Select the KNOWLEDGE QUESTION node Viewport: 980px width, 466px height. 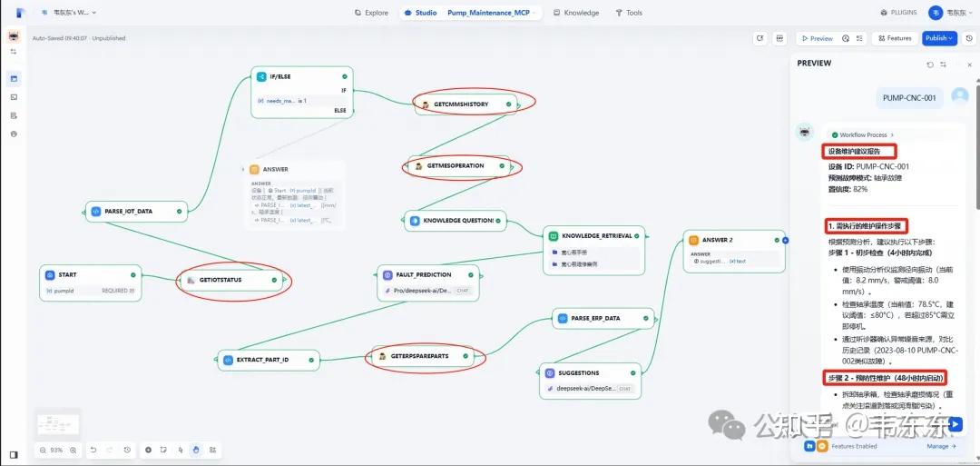coord(455,221)
